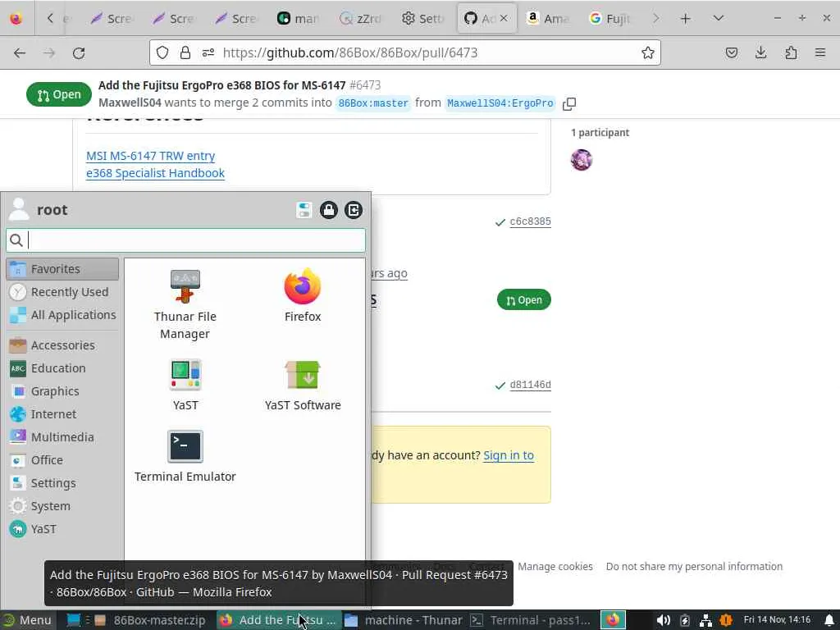840x630 pixels.
Task: Open the volume control tray icon
Action: click(663, 620)
